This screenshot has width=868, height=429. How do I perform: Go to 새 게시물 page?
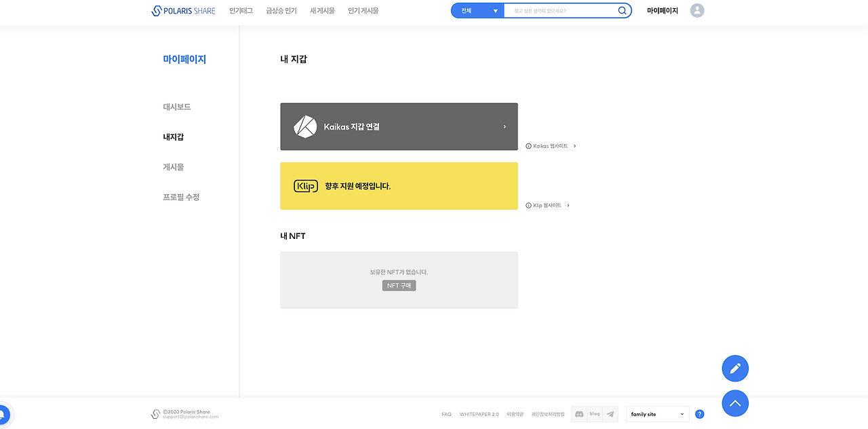[322, 11]
